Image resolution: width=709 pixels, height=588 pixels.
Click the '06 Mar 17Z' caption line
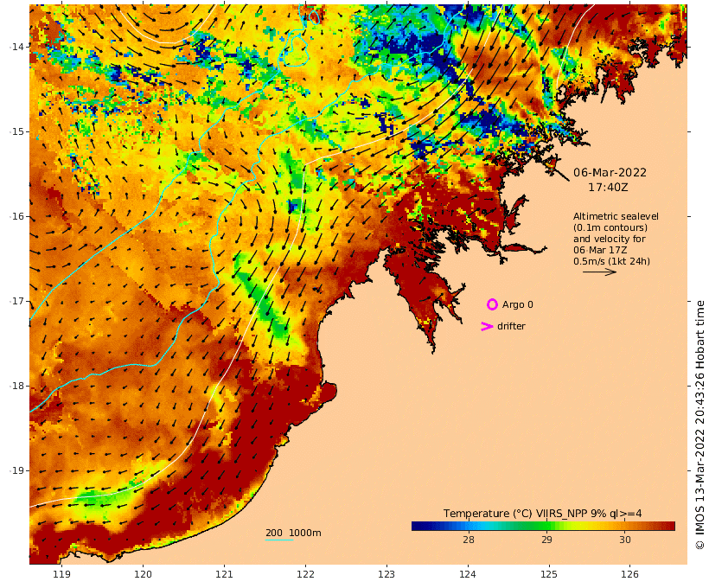[600, 250]
